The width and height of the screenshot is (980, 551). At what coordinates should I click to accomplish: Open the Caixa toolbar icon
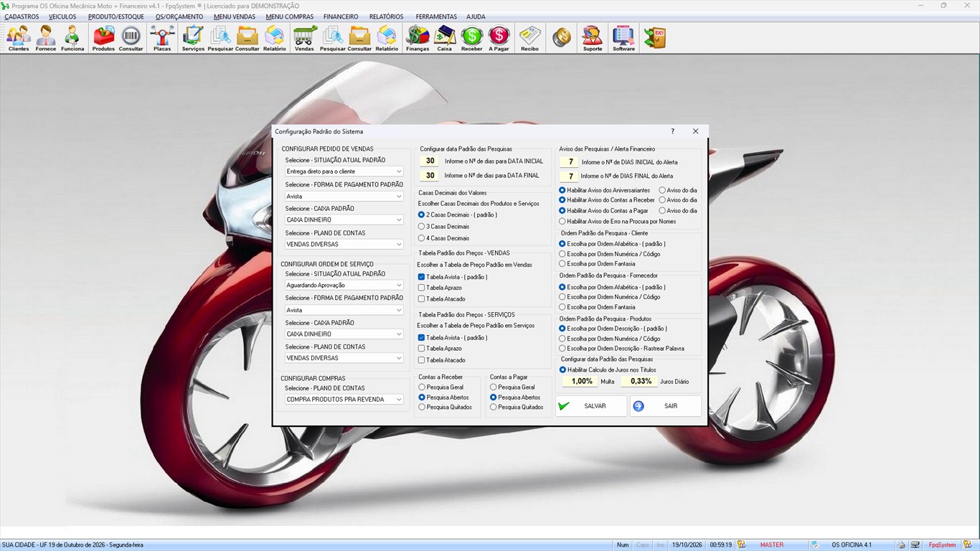tap(445, 39)
